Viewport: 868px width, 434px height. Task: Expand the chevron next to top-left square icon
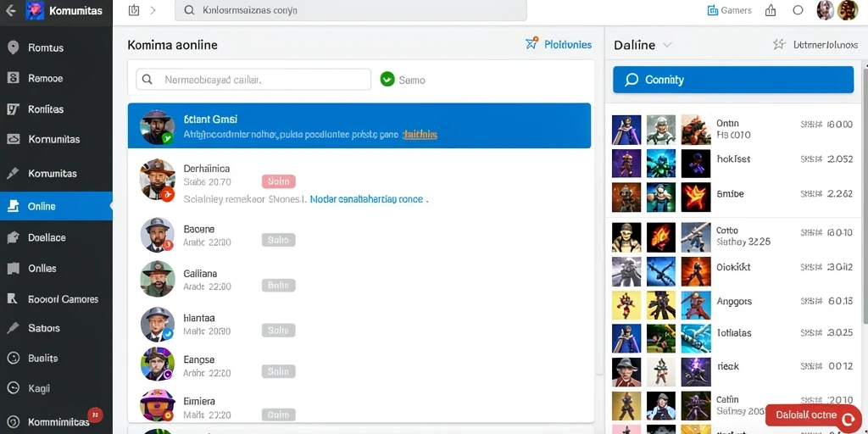coord(153,10)
